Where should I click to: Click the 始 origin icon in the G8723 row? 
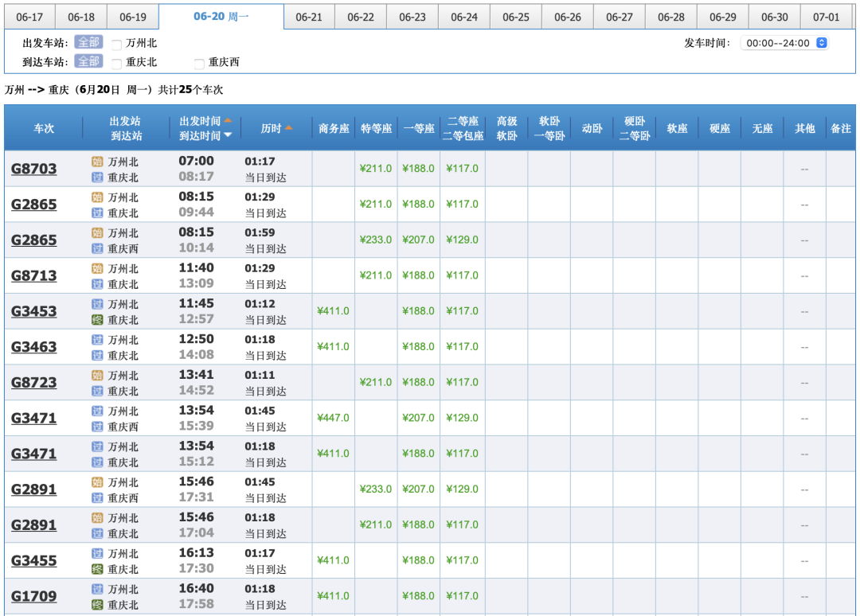97,375
